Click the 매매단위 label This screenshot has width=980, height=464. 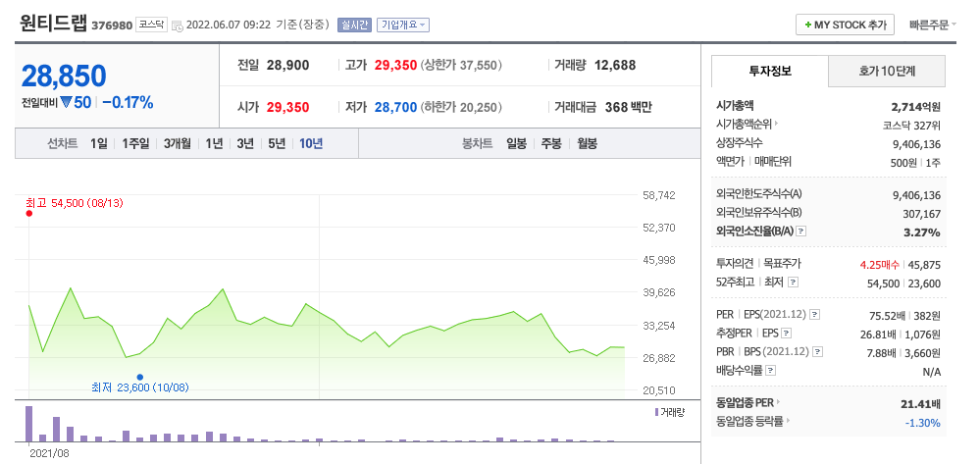pos(772,161)
